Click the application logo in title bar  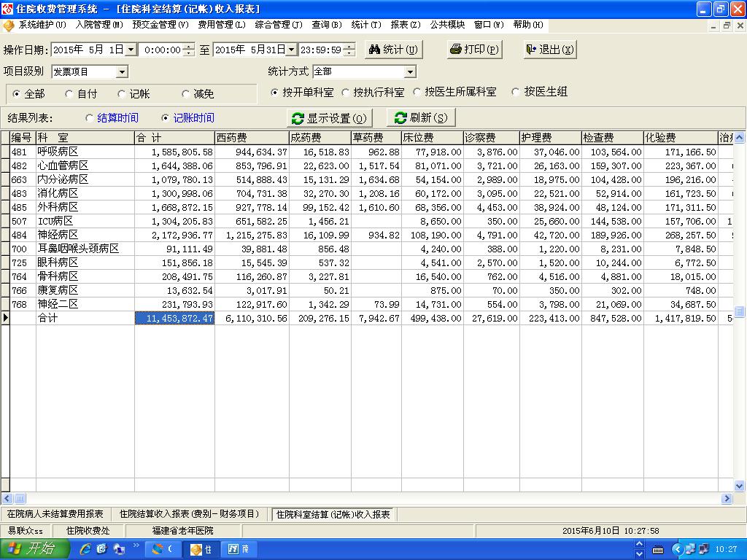7,8
